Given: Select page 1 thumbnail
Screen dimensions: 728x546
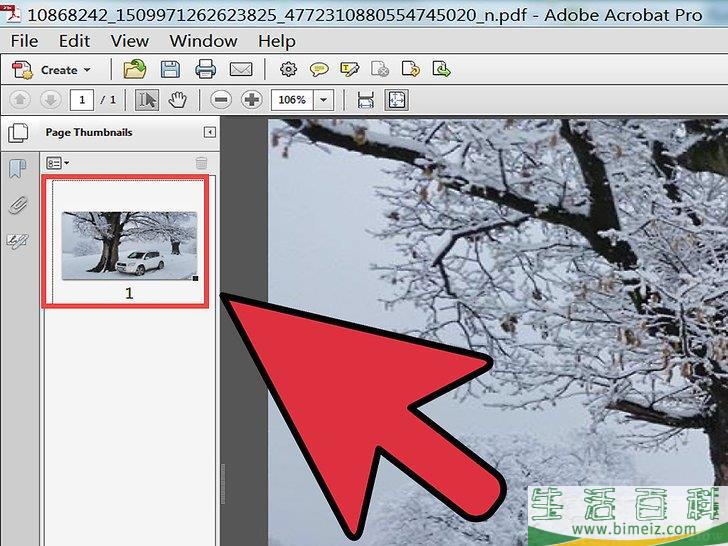Looking at the screenshot, I should (x=130, y=246).
